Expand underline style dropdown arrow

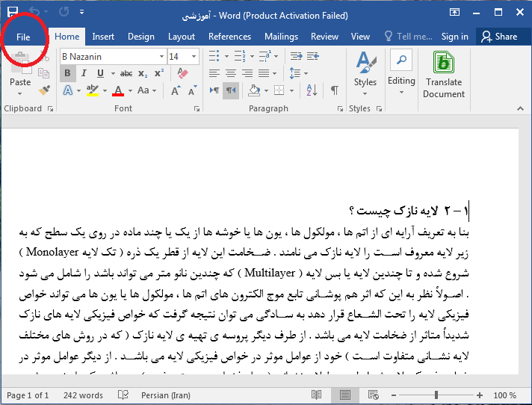coord(113,73)
